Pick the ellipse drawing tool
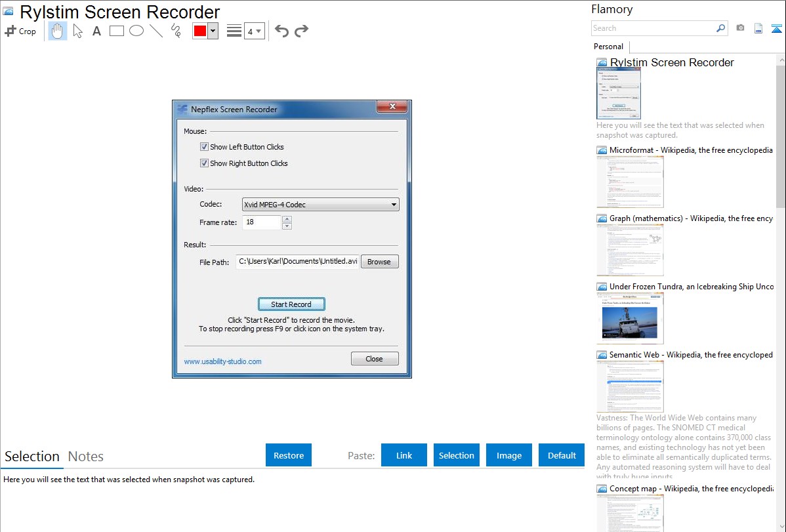 [x=136, y=31]
